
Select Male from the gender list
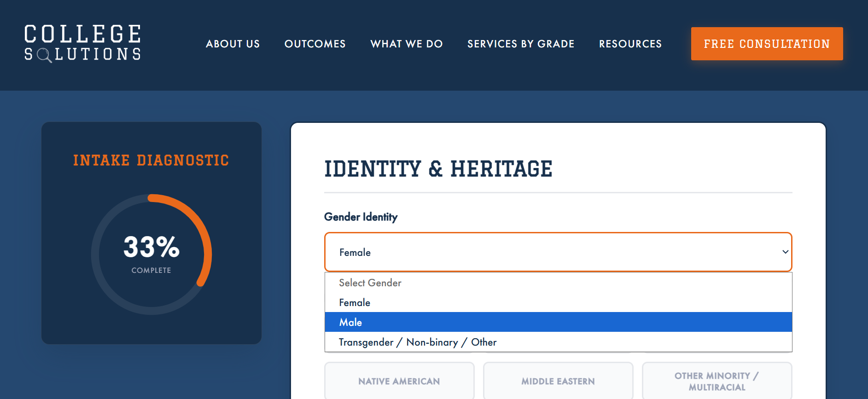(558, 322)
